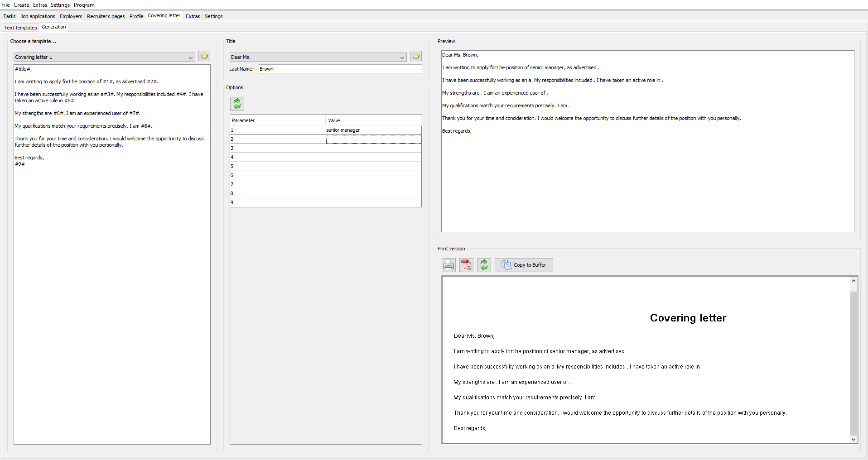Click 'Best regards,' line in Preview

(457, 131)
